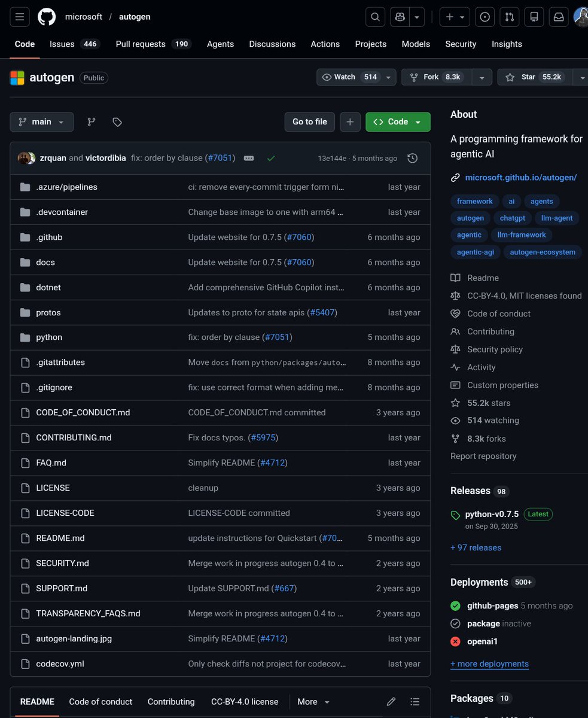Open the Activity sidebar link
588x718 pixels.
point(481,367)
